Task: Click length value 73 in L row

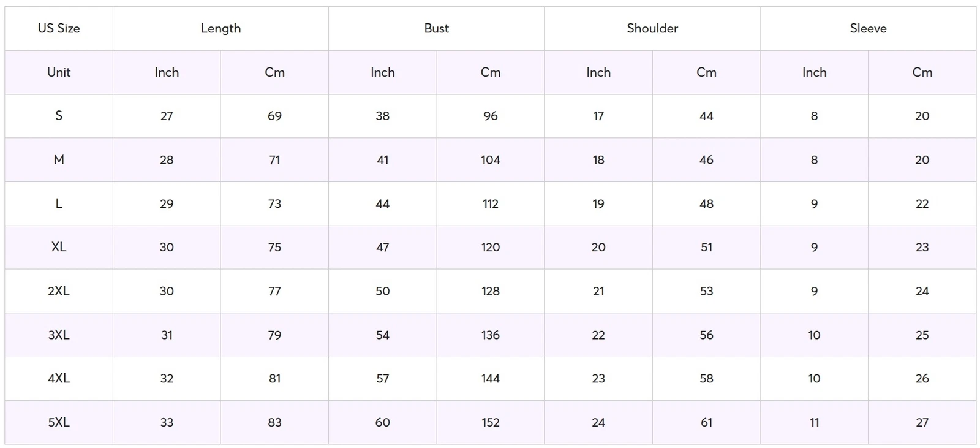Action: coord(274,203)
